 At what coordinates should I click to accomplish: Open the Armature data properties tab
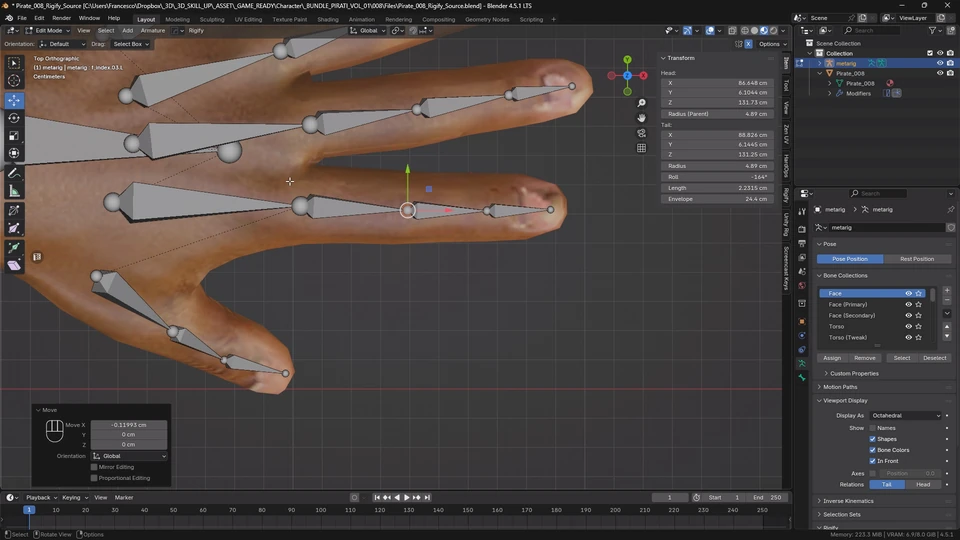(801, 364)
